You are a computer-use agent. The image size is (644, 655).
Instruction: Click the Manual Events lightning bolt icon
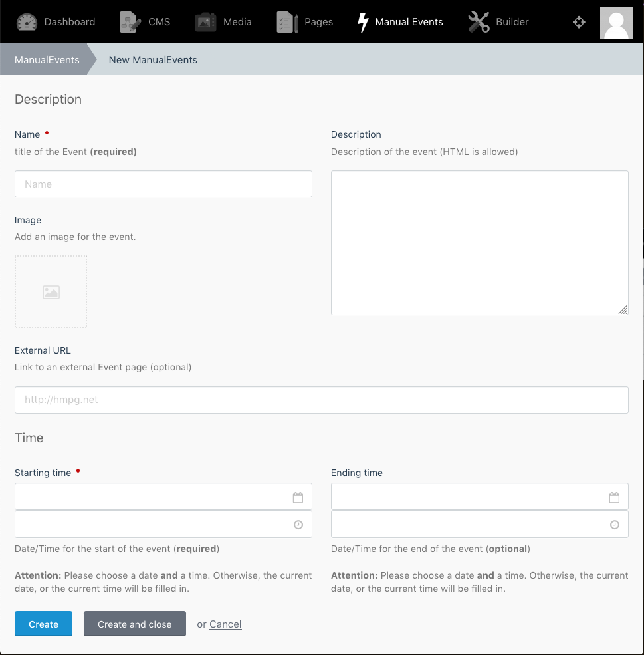[363, 22]
